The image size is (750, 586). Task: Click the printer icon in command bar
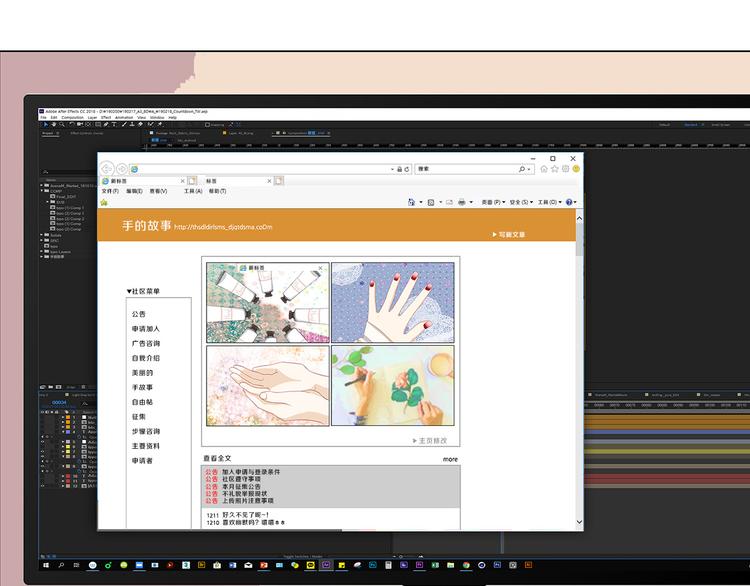(x=462, y=202)
